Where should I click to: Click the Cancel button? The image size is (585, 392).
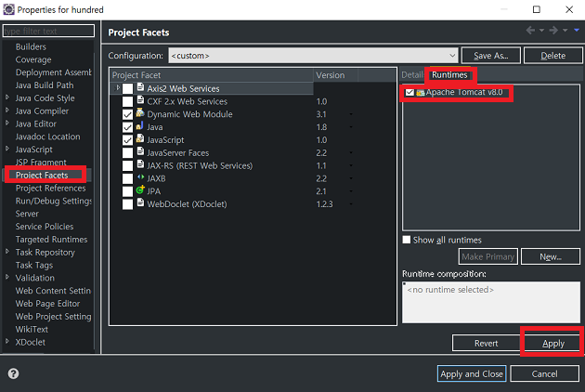(545, 373)
